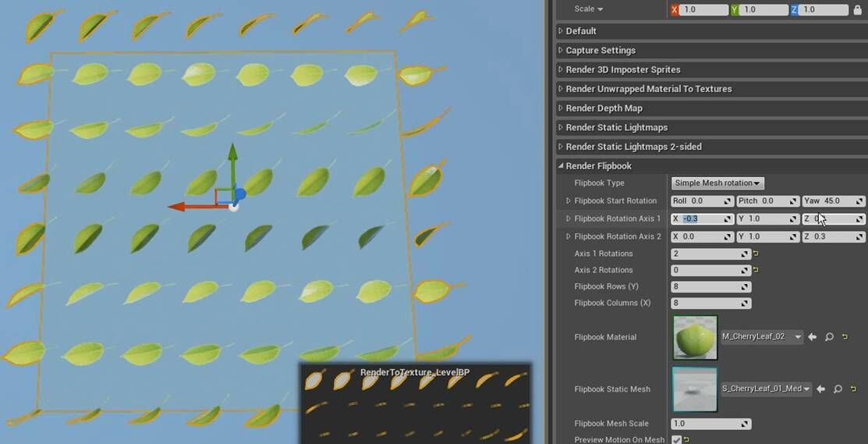The image size is (868, 444).
Task: Click the Flipbook Rows (Y) field
Action: [710, 287]
